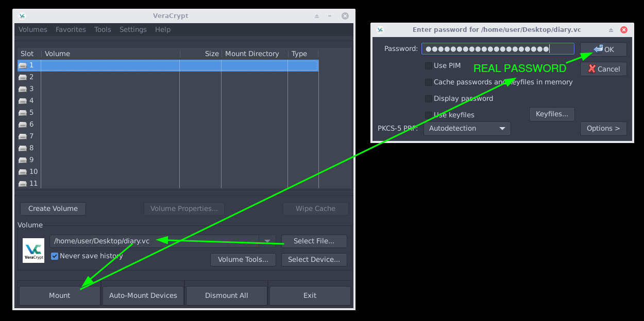Select drive slot 6 icon

23,124
